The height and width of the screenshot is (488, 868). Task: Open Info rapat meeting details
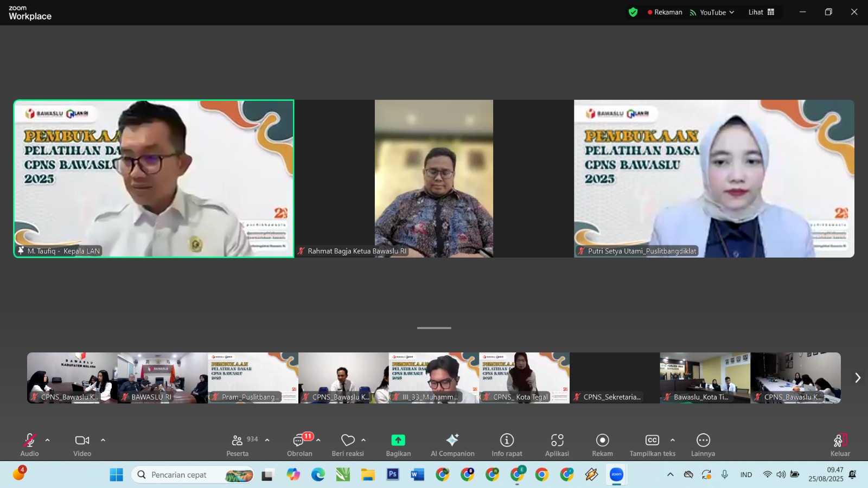(507, 440)
